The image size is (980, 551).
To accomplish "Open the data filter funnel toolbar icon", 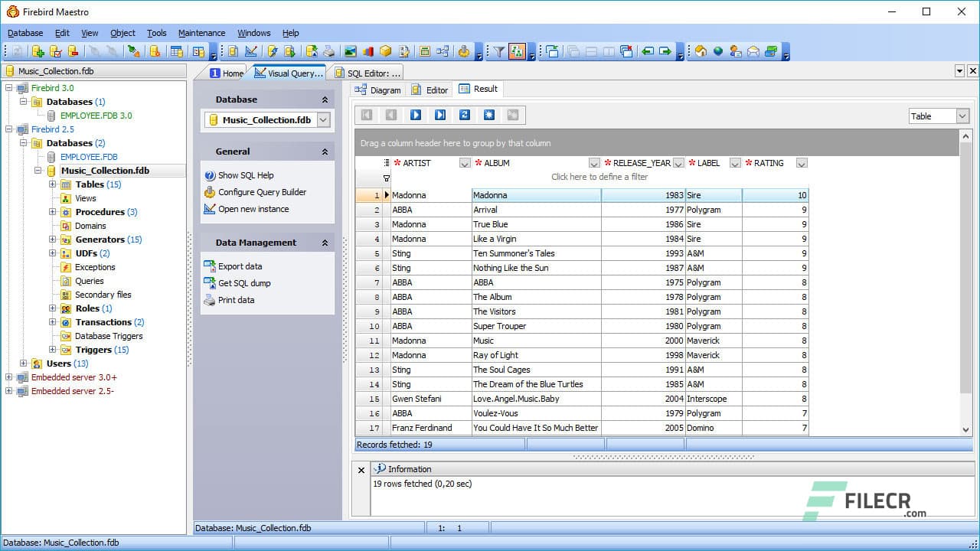I will tap(499, 51).
